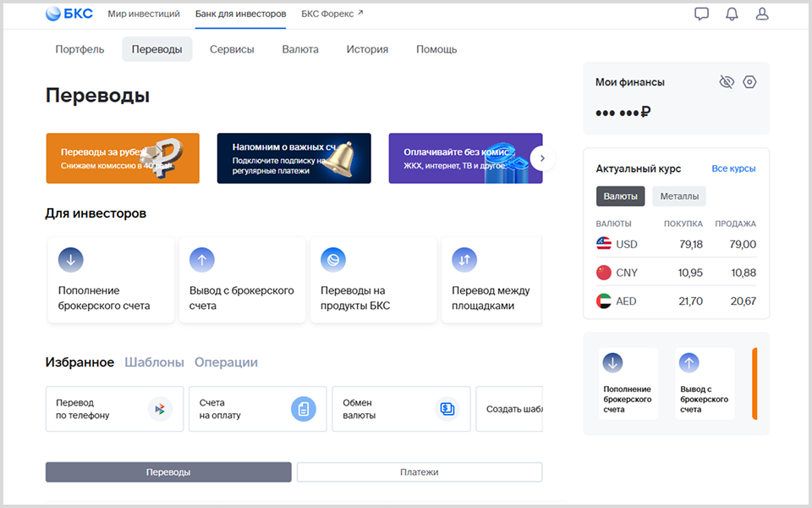The width and height of the screenshot is (812, 508).
Task: Open Переводы на продукты БКС card
Action: 373,280
